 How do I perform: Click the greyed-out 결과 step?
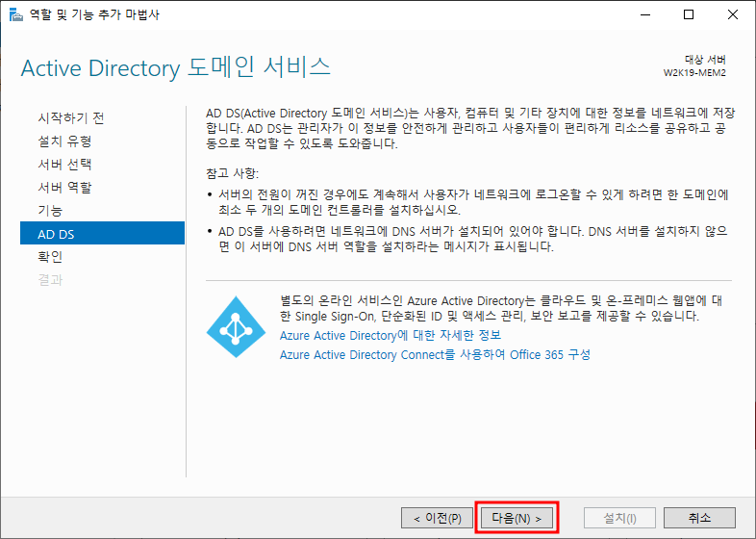point(50,280)
